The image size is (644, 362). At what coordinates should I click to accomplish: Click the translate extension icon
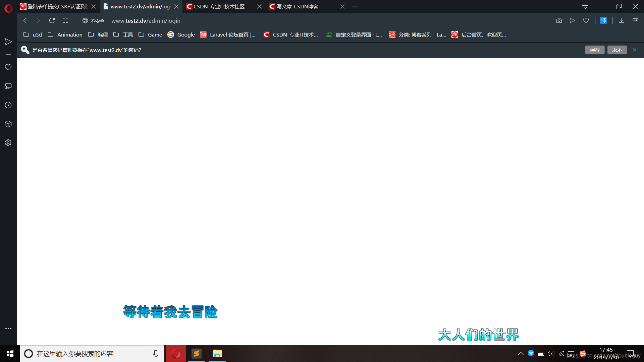pyautogui.click(x=603, y=21)
